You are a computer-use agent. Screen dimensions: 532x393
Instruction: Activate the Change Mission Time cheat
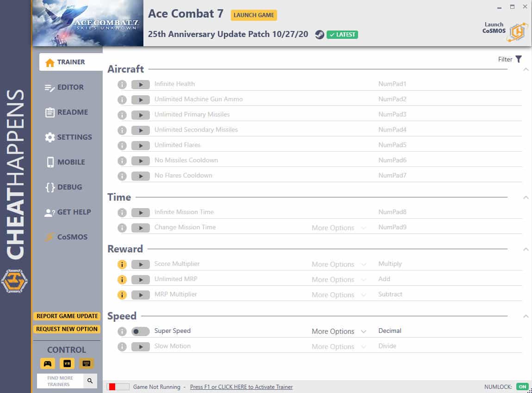click(141, 228)
